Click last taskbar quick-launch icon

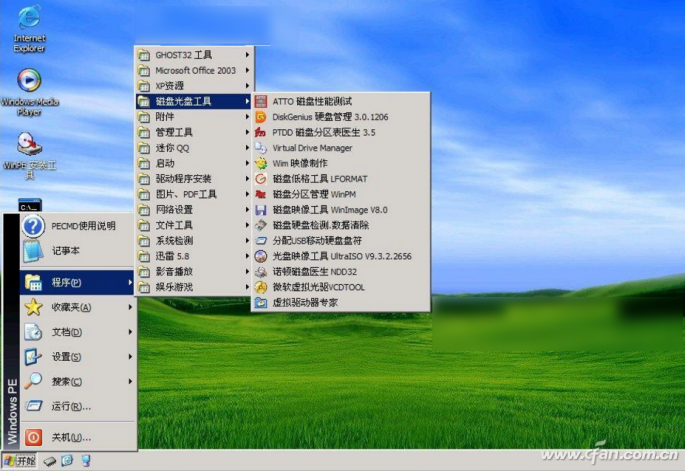point(86,461)
